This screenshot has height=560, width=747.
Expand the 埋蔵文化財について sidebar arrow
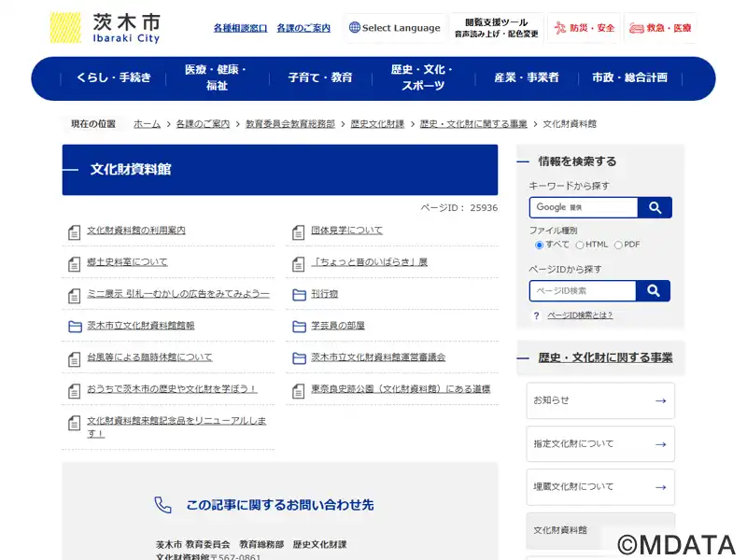tap(660, 487)
